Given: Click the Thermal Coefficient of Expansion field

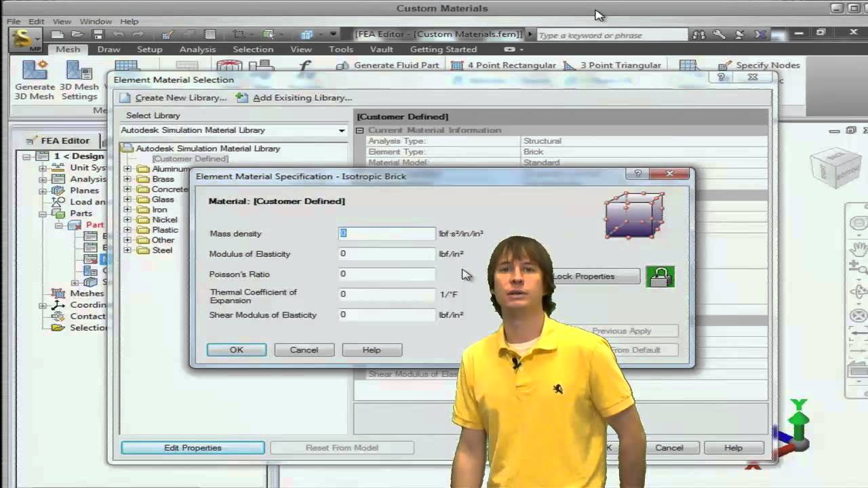Looking at the screenshot, I should coord(387,294).
